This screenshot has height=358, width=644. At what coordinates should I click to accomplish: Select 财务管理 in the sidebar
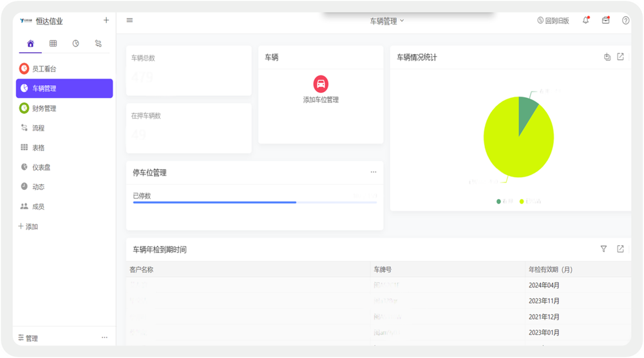point(44,108)
